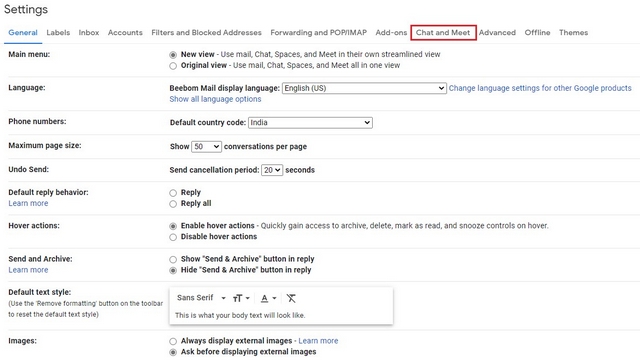This screenshot has height=360, width=640.
Task: Choose Show "Send & Archive" button option
Action: 173,259
